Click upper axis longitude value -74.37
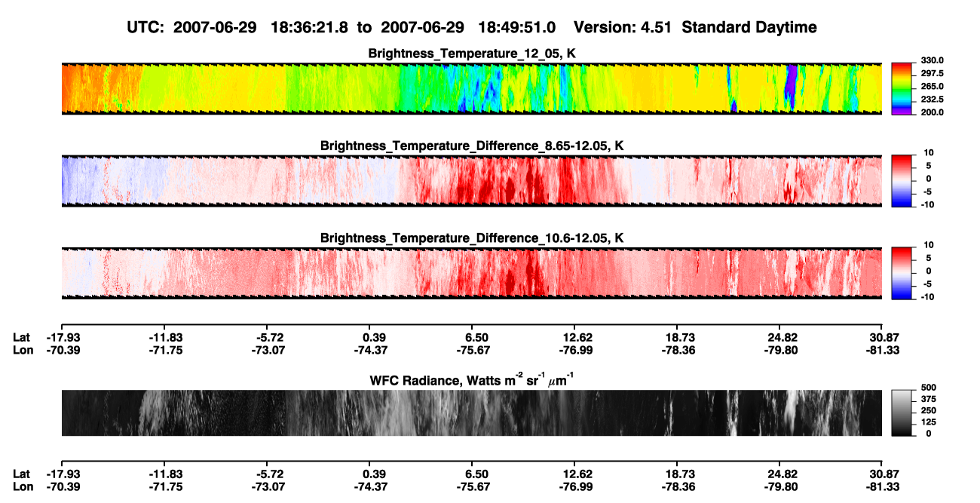 pyautogui.click(x=369, y=350)
